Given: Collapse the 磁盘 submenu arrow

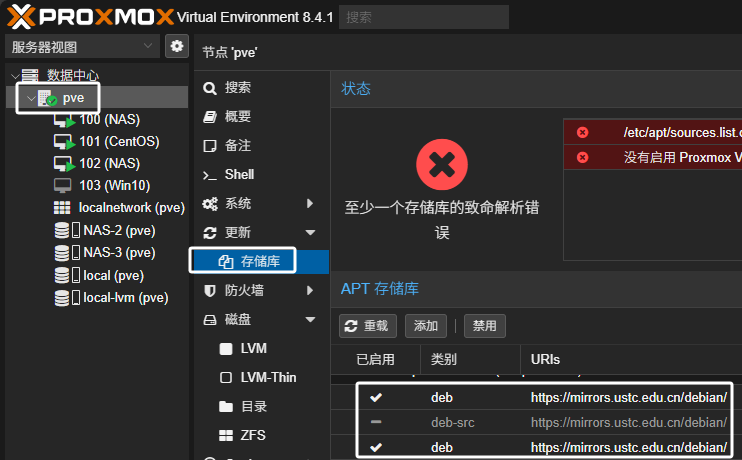Looking at the screenshot, I should [310, 319].
